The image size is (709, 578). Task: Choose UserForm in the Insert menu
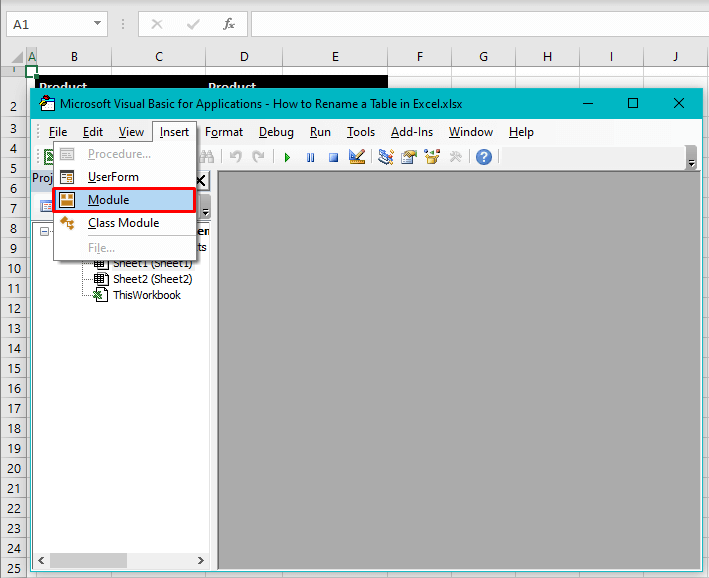(113, 177)
